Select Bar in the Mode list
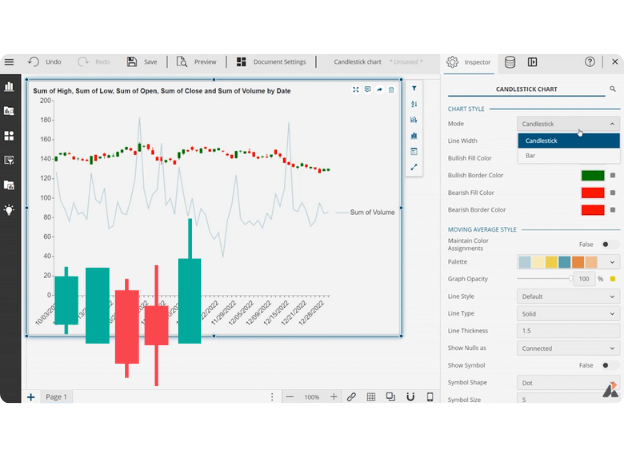624x457 pixels. click(569, 155)
